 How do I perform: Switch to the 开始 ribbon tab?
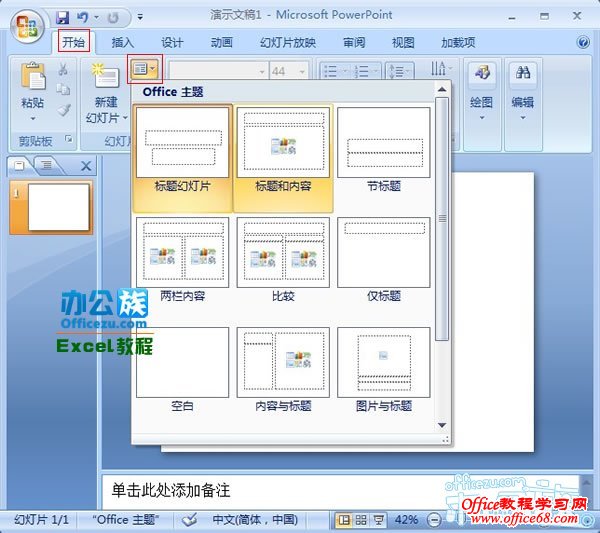[74, 42]
